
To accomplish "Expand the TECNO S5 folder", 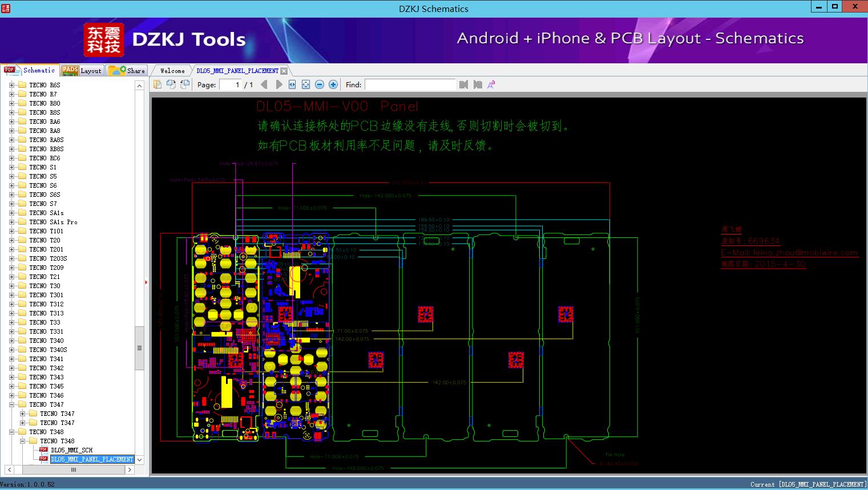I will click(x=12, y=176).
